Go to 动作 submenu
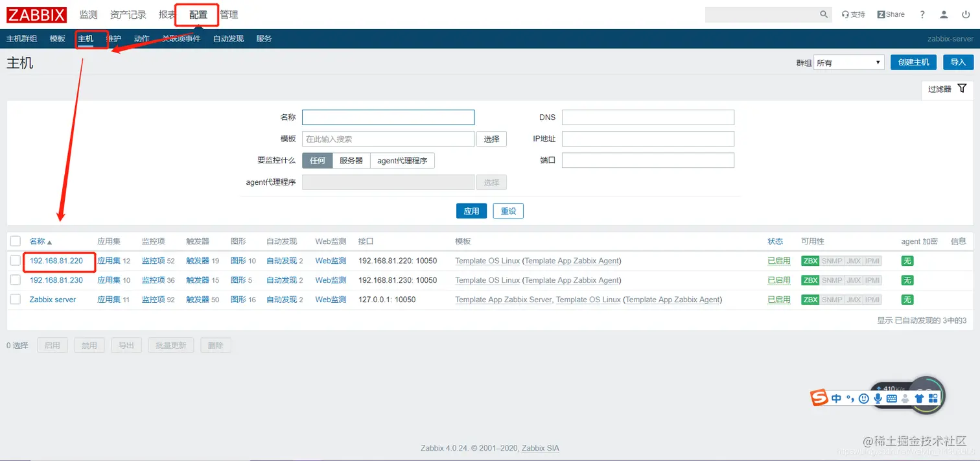Image resolution: width=980 pixels, height=461 pixels. [x=142, y=39]
